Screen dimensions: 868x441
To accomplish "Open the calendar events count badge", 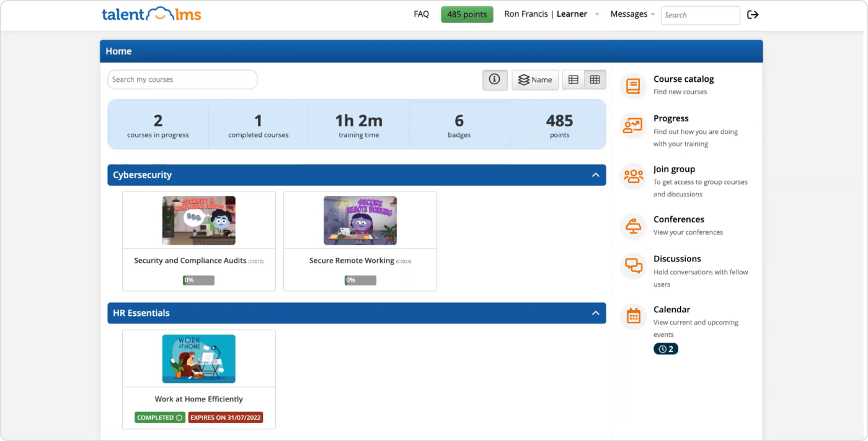I will (x=666, y=348).
